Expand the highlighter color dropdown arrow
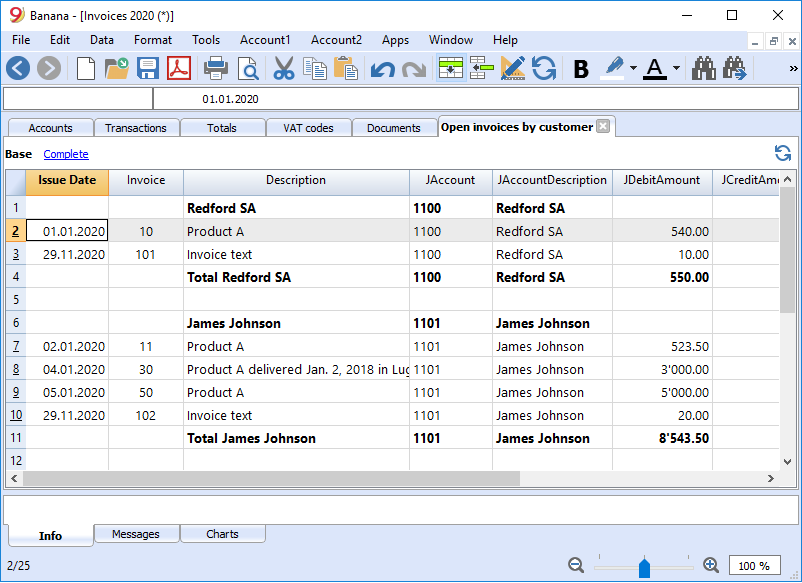 pyautogui.click(x=633, y=68)
